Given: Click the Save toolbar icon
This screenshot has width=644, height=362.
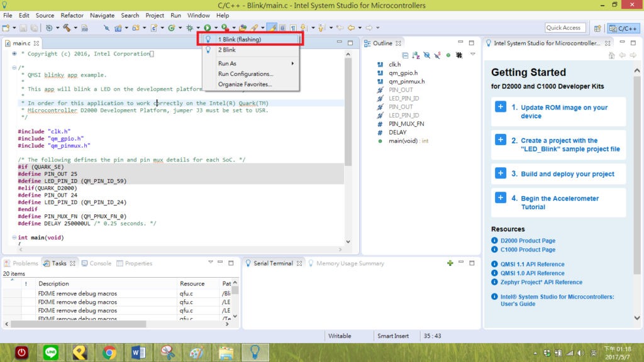Looking at the screenshot, I should 23,28.
